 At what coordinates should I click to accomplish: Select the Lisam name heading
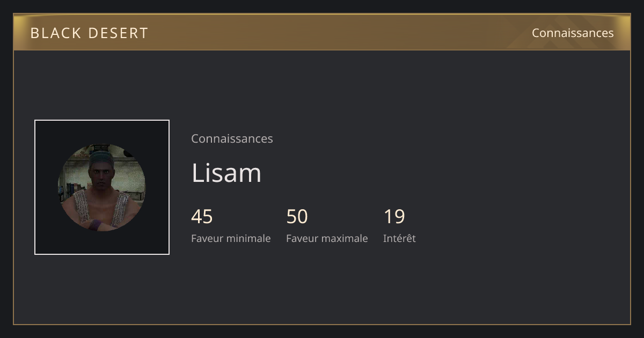click(226, 173)
